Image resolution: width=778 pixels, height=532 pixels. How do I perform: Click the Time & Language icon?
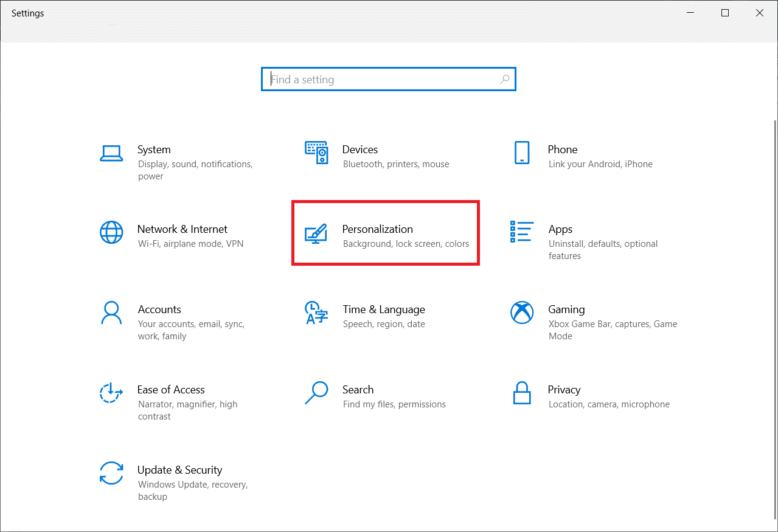(x=316, y=313)
